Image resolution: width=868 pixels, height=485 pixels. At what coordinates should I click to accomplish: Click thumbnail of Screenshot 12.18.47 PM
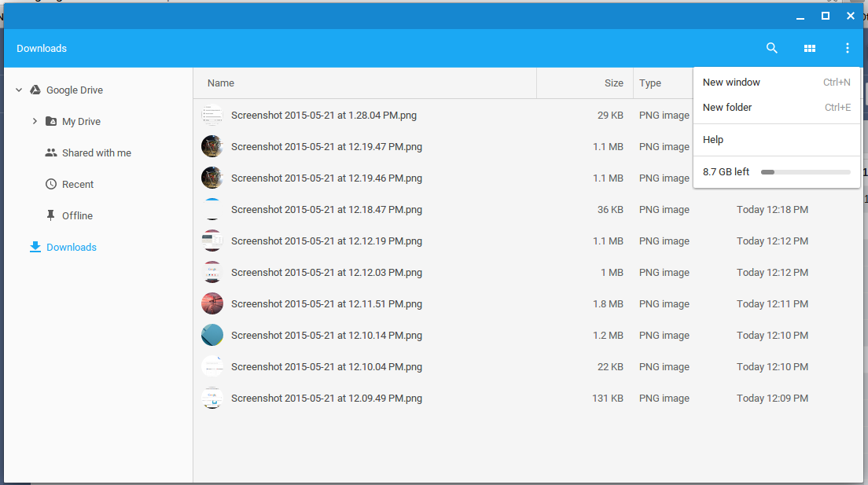[x=212, y=209]
